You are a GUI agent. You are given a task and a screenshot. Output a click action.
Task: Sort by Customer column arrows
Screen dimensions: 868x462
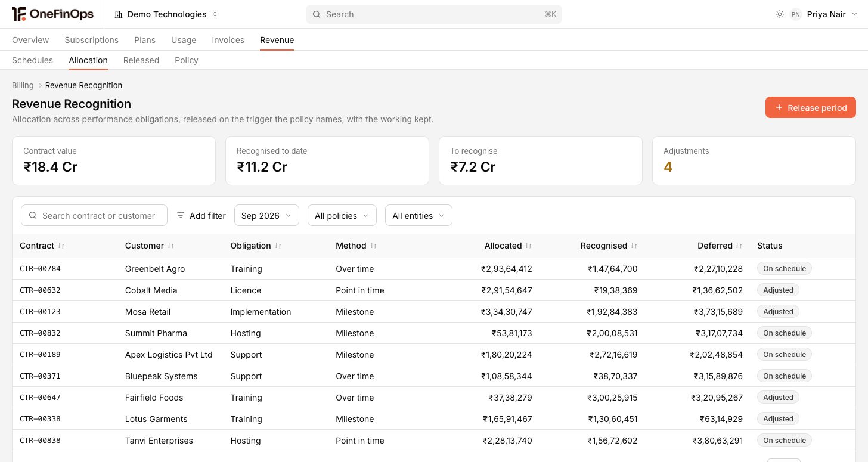pyautogui.click(x=170, y=246)
